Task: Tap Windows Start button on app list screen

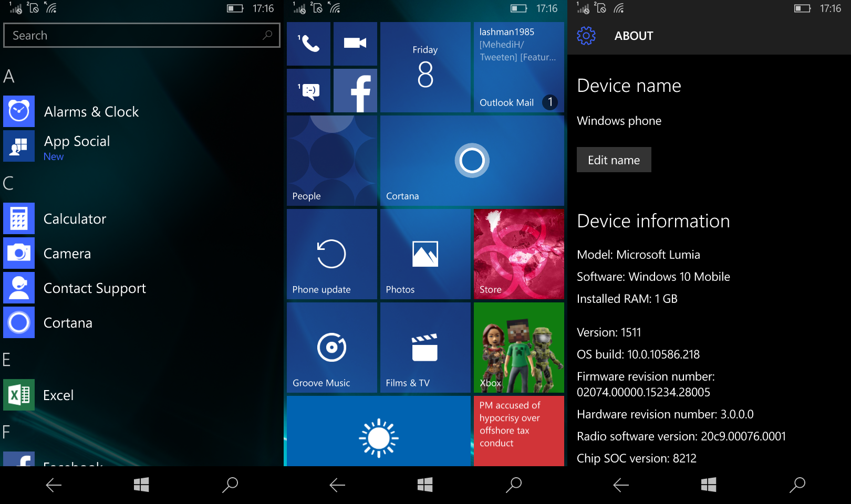Action: pos(141,485)
